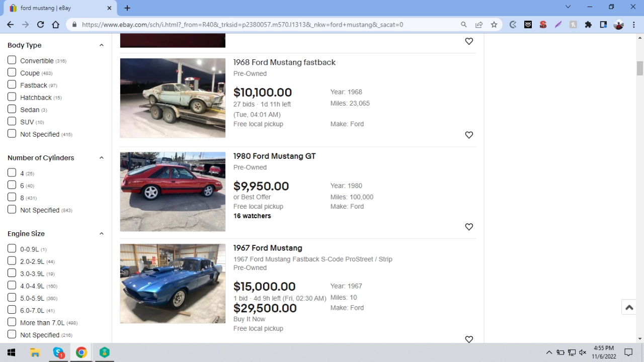Check the SUV body type filter

(x=12, y=121)
